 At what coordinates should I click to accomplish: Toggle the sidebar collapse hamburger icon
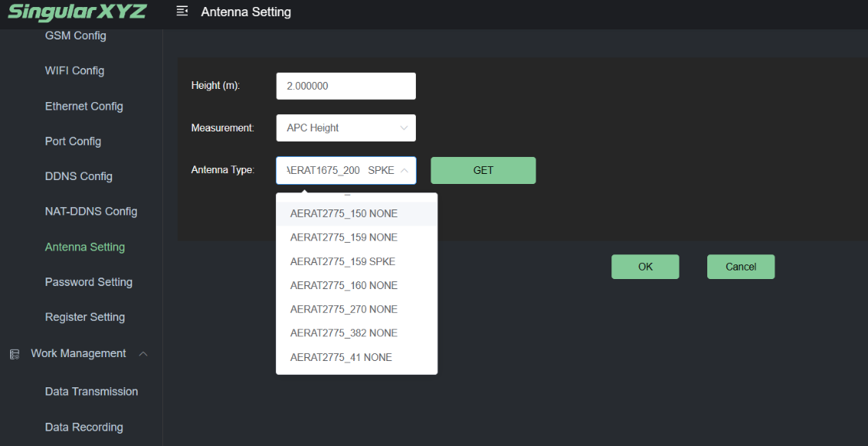click(182, 12)
